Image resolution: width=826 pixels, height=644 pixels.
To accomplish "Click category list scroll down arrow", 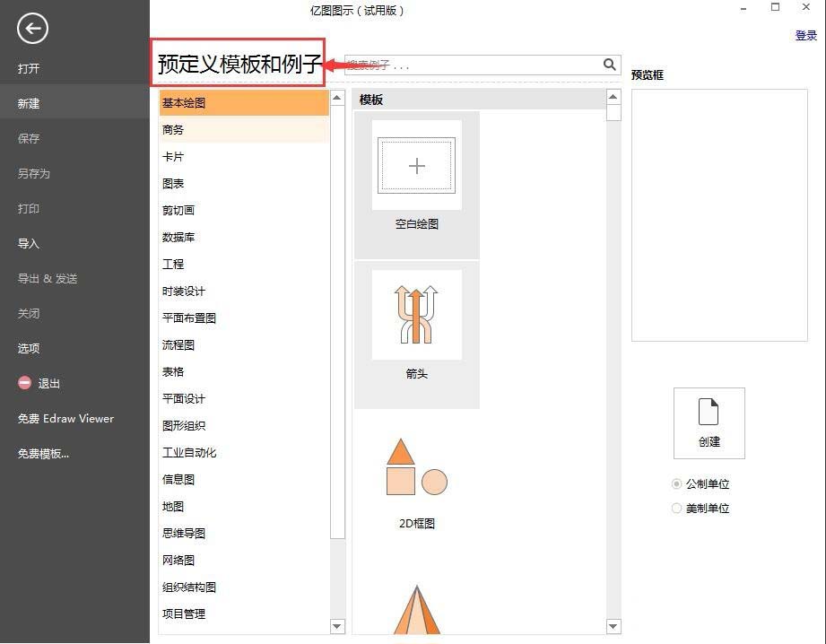I will click(x=337, y=626).
